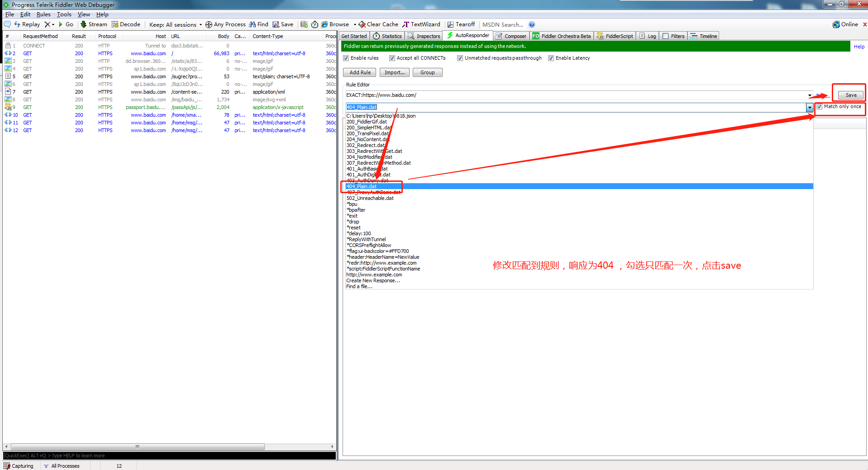The height and width of the screenshot is (470, 868).
Task: Toggle the Match only once checkbox
Action: [819, 107]
